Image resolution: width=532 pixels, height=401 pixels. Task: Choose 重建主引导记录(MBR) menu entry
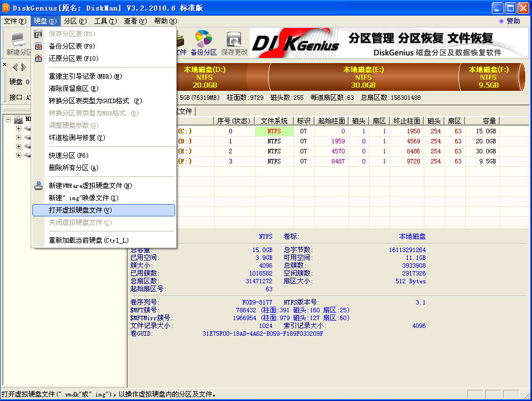coord(104,76)
